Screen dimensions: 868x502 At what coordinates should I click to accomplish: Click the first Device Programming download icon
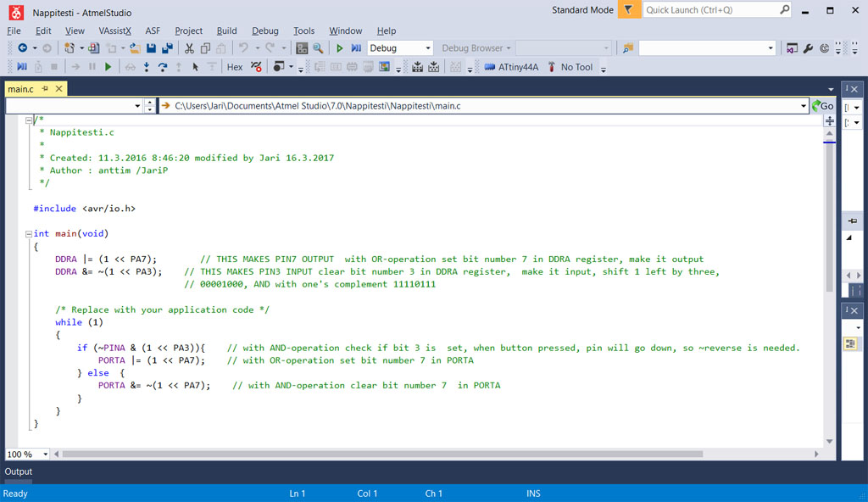tap(417, 67)
